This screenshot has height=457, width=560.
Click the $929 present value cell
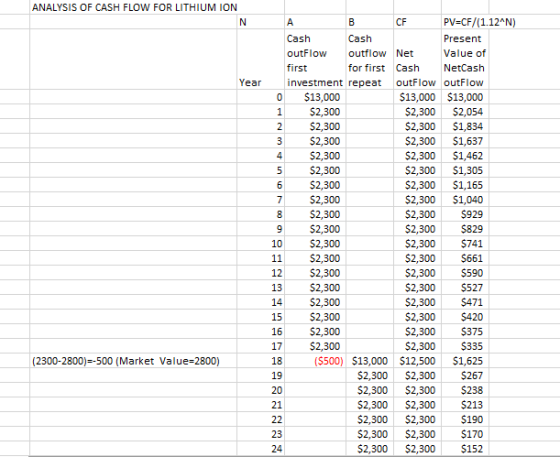pyautogui.click(x=465, y=214)
